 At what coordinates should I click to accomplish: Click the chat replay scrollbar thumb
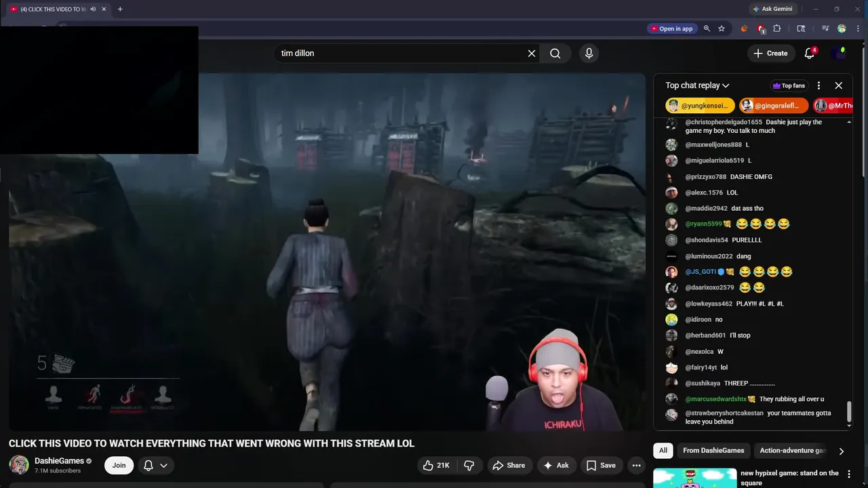coord(848,411)
